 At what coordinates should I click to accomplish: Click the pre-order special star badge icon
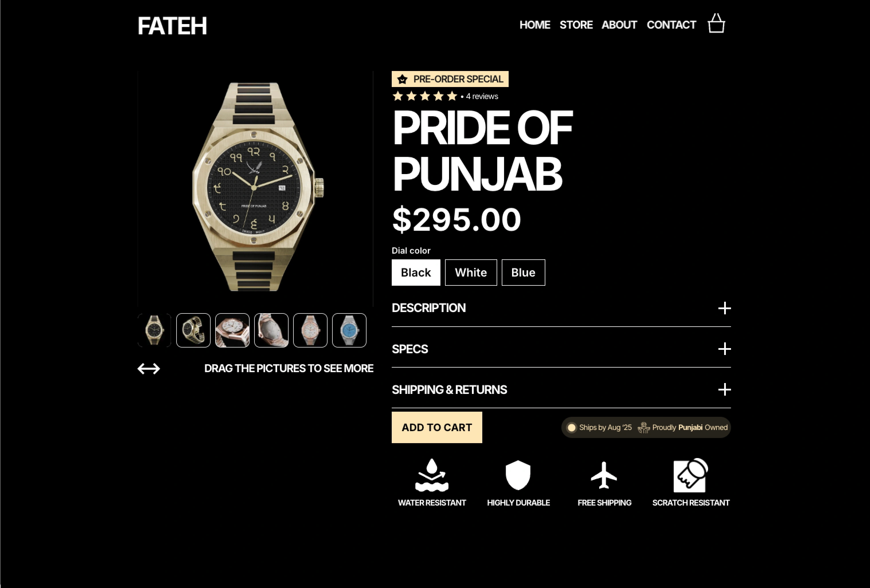click(x=402, y=79)
